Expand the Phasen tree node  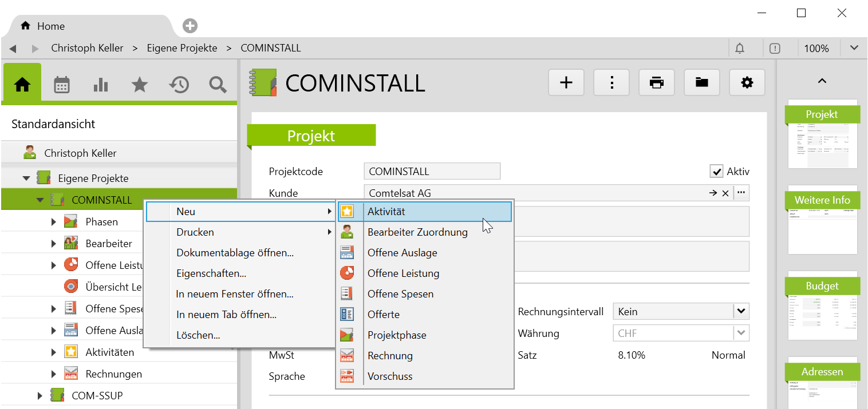[x=54, y=222]
